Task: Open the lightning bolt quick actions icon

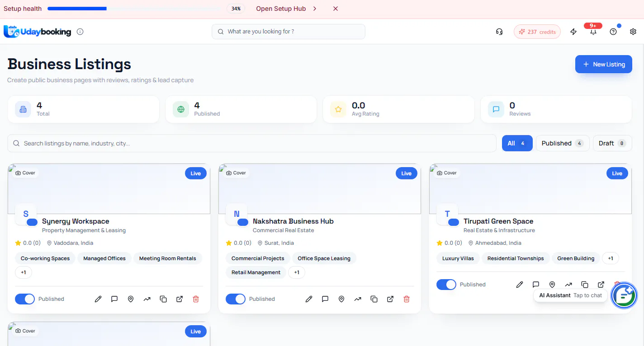Action: click(573, 32)
